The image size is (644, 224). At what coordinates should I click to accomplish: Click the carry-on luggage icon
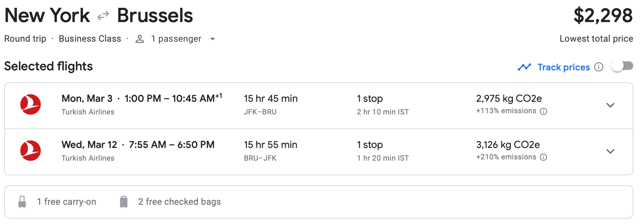[x=23, y=202]
